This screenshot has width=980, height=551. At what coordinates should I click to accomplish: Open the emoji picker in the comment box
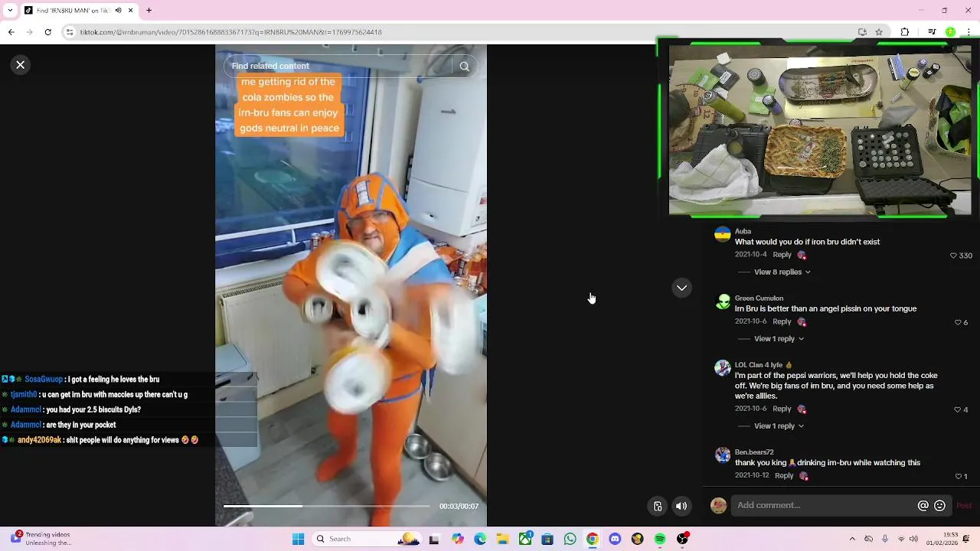(x=939, y=506)
